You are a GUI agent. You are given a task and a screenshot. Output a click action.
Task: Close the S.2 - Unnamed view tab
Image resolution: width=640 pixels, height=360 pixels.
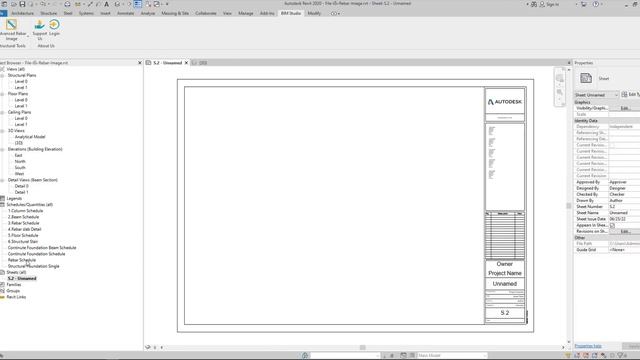[x=186, y=63]
